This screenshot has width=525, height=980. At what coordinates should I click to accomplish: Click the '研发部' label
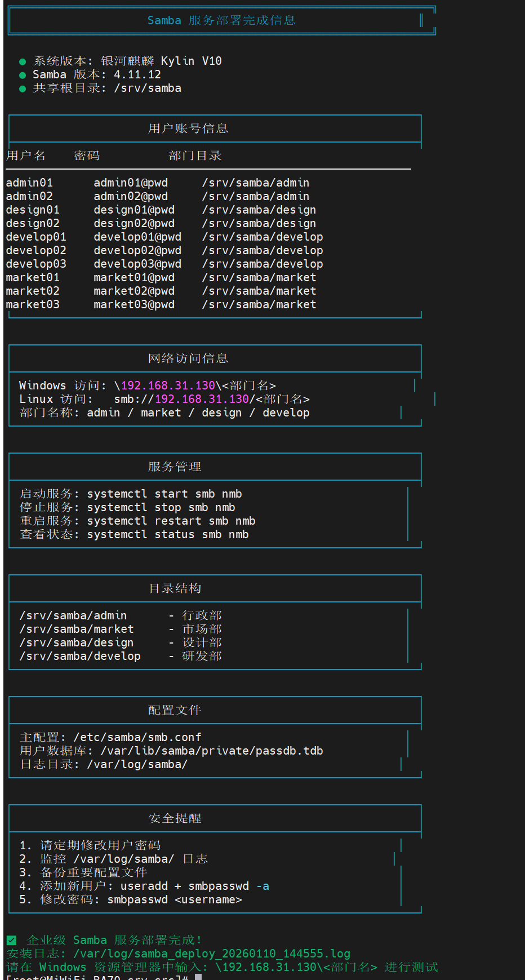click(202, 656)
